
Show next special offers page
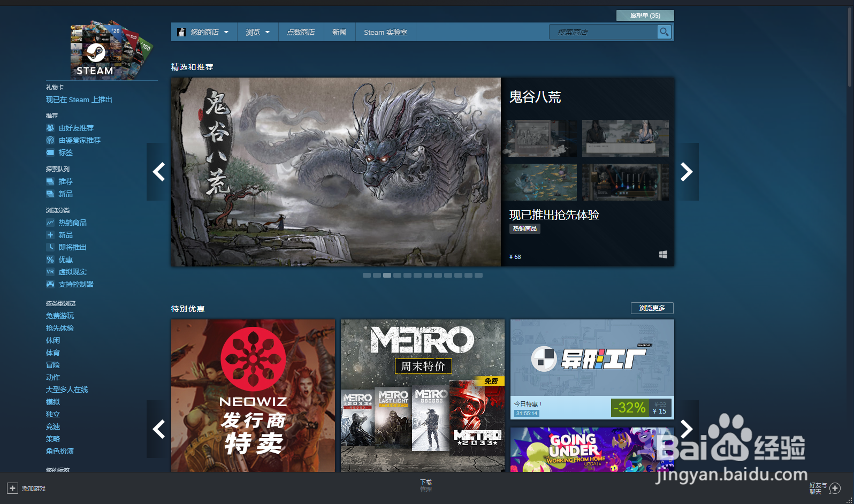pyautogui.click(x=687, y=429)
